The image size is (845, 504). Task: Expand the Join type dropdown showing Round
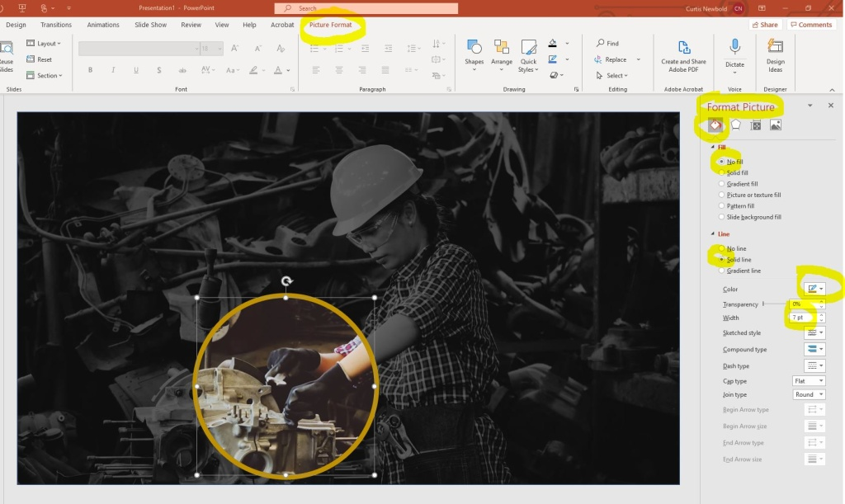(x=809, y=394)
